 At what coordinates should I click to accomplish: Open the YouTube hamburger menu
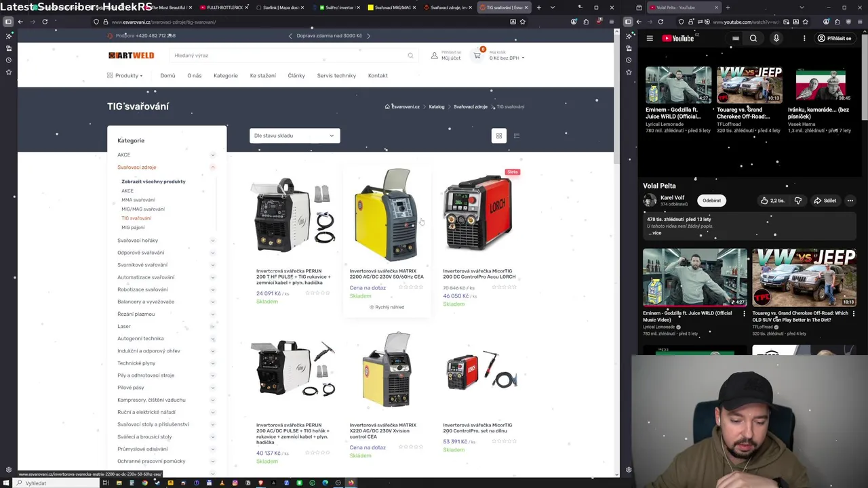650,39
